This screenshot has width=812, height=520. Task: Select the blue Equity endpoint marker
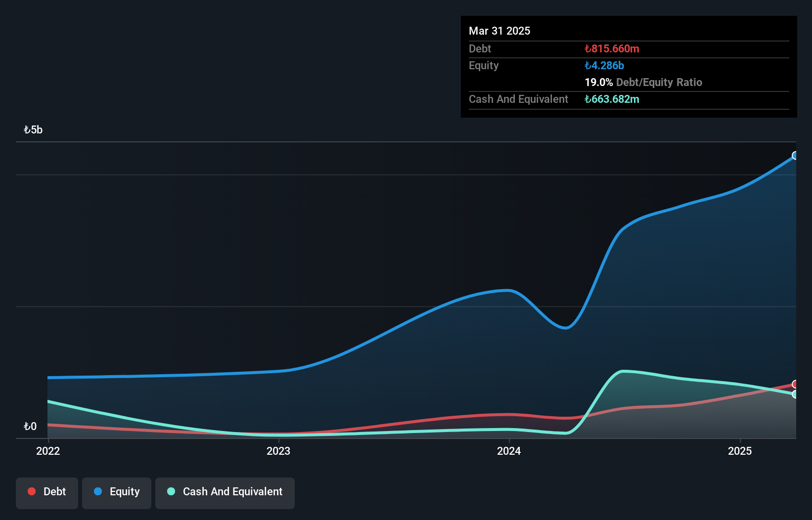click(x=795, y=156)
